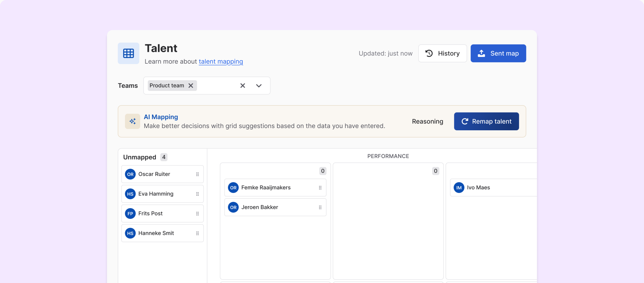Expand the Teams dropdown chevron
The width and height of the screenshot is (644, 283).
point(259,86)
